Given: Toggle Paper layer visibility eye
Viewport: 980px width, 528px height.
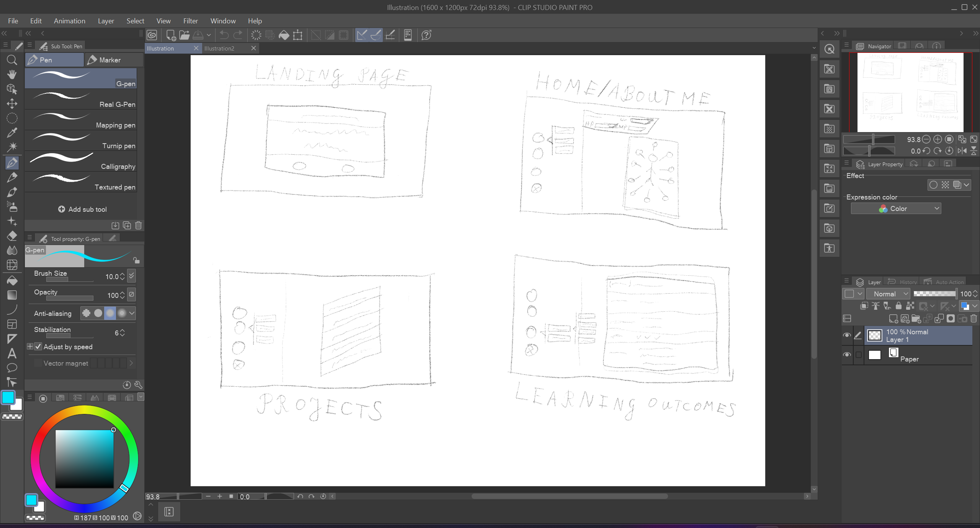Looking at the screenshot, I should [x=847, y=355].
